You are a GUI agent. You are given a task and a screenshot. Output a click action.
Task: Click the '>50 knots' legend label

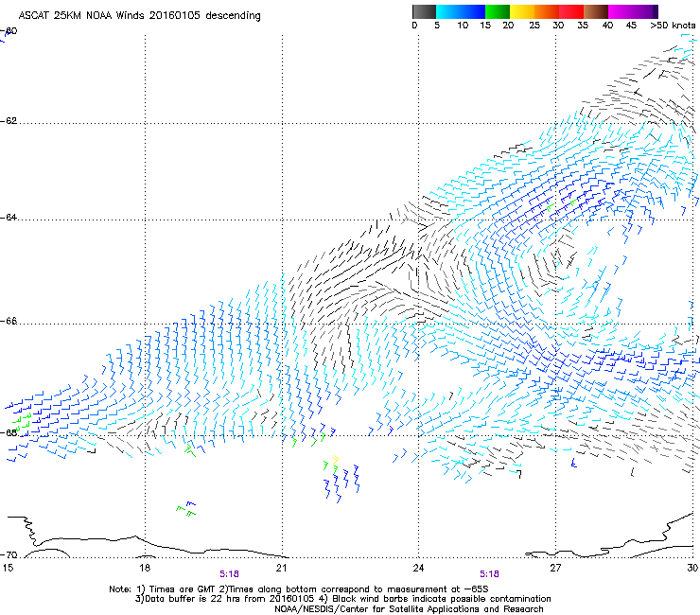pos(673,26)
